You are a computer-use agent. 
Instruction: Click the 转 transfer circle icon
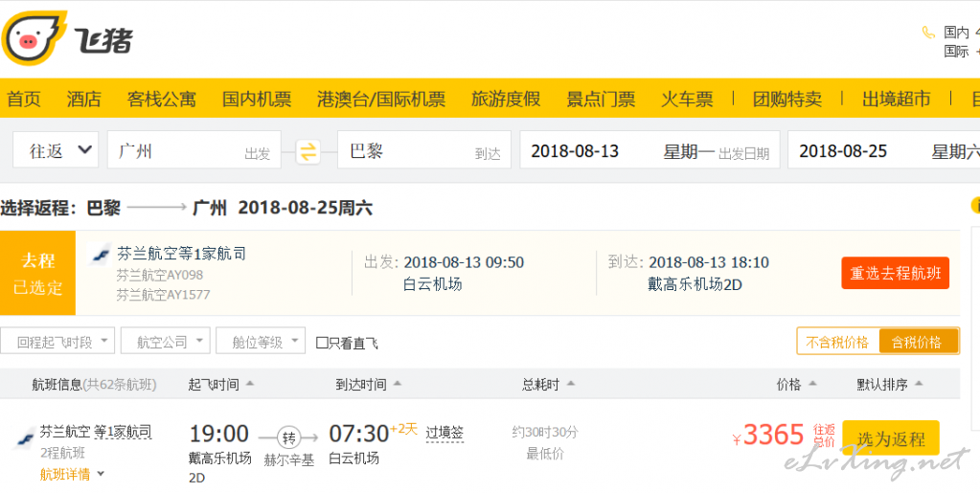click(x=288, y=438)
